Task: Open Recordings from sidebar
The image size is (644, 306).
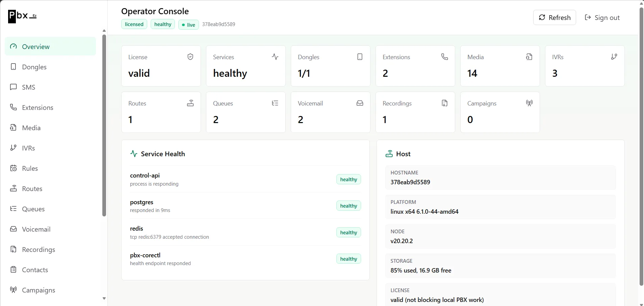Action: coord(50,249)
